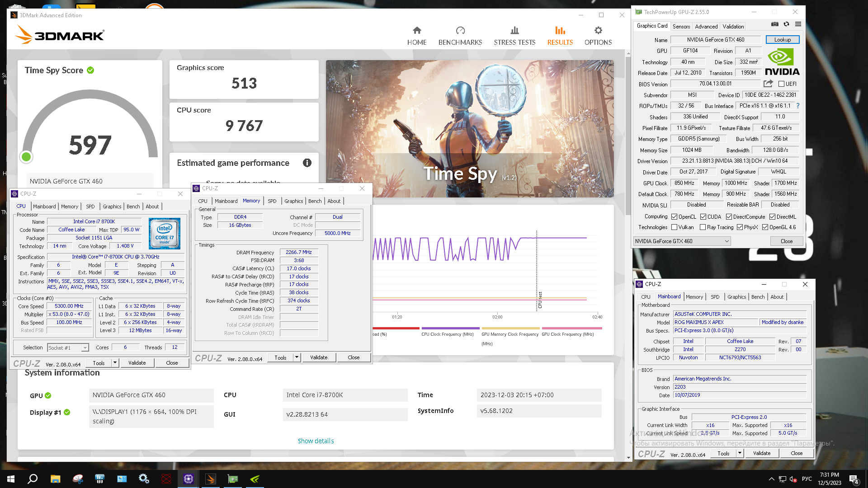Click the info icon beside Estimated game performance

tap(307, 163)
